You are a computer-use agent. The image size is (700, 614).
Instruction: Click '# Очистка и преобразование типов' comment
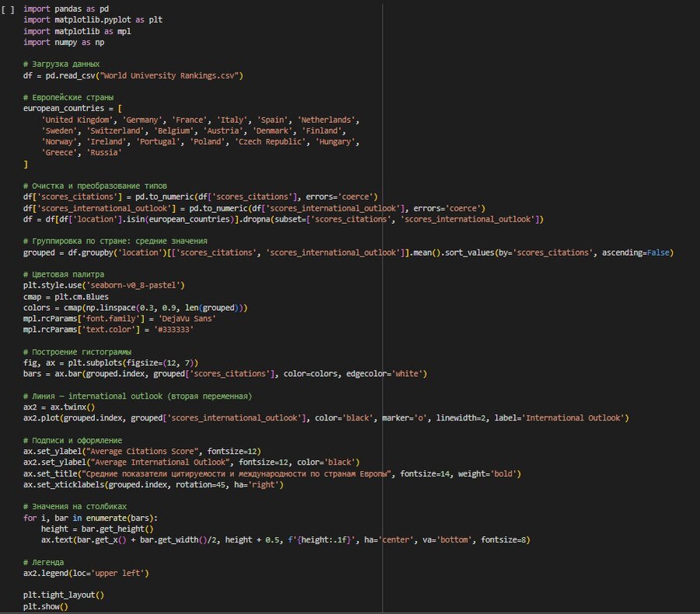pos(95,186)
